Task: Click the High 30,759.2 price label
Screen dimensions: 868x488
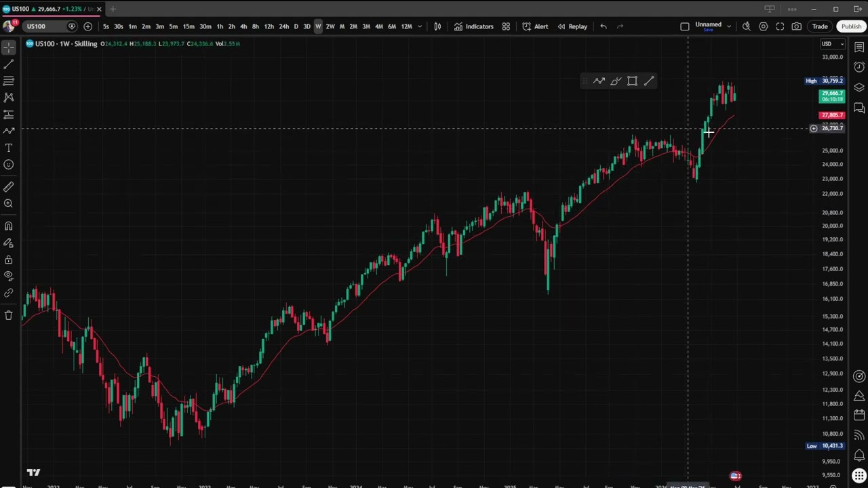Action: 824,81
